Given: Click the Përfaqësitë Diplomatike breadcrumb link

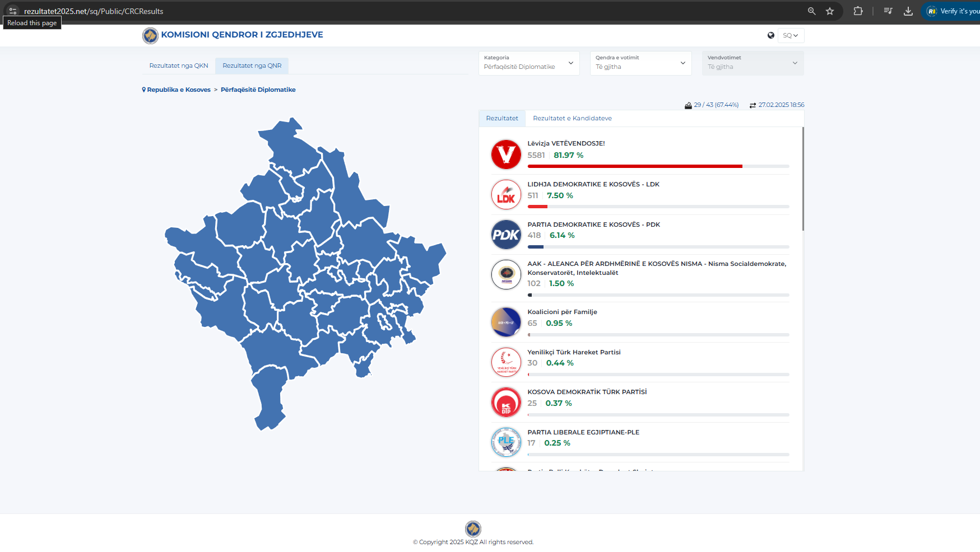Looking at the screenshot, I should click(258, 90).
